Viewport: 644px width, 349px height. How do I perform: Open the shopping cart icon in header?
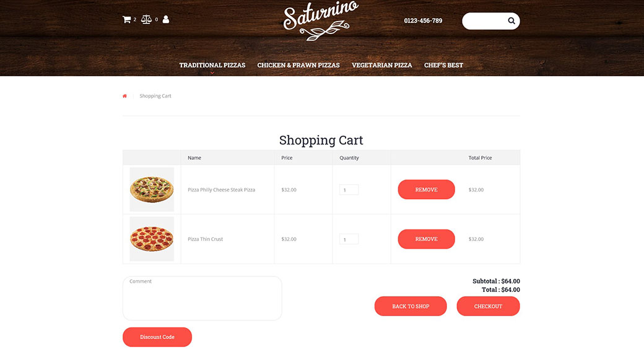(127, 20)
